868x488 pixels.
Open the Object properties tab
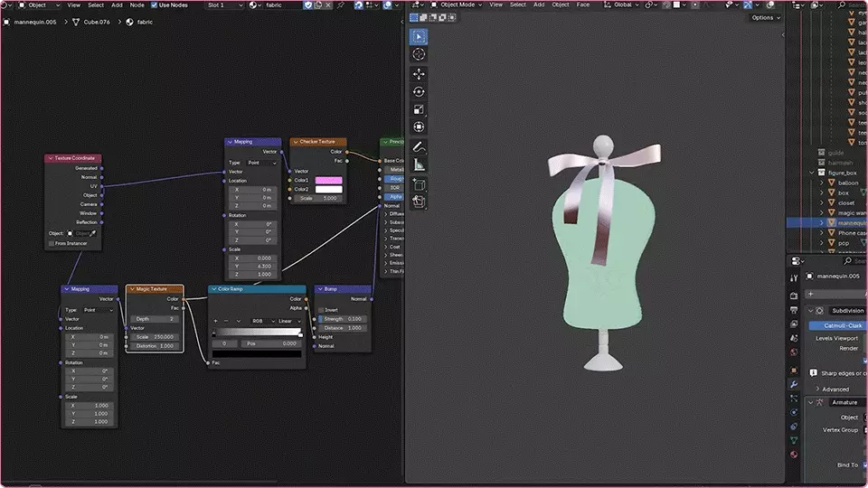pos(794,371)
